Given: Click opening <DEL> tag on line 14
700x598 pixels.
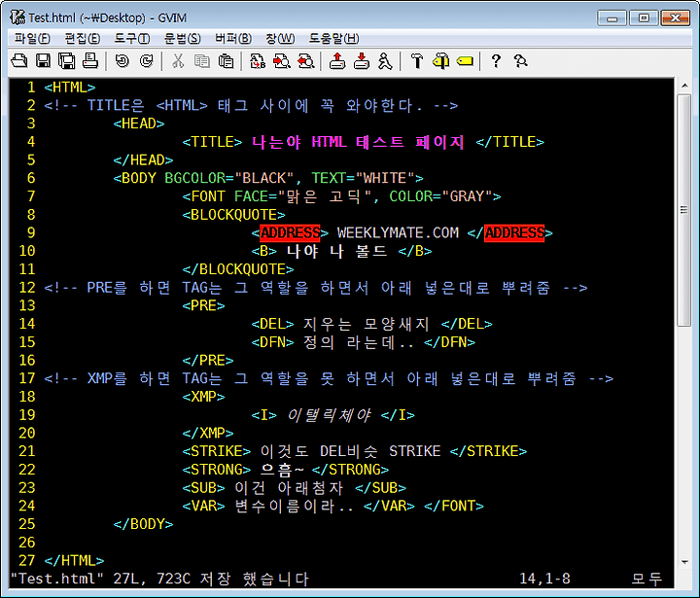Looking at the screenshot, I should point(272,324).
